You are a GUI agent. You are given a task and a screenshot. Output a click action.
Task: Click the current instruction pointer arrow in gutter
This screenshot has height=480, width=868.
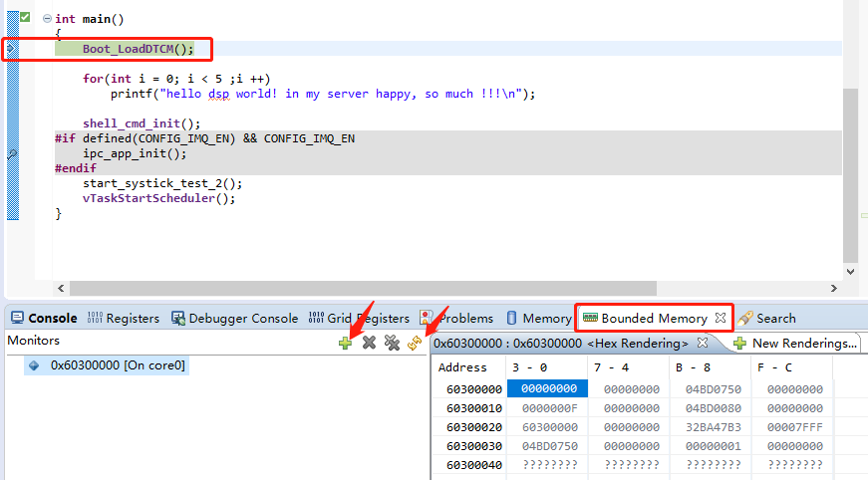(11, 49)
